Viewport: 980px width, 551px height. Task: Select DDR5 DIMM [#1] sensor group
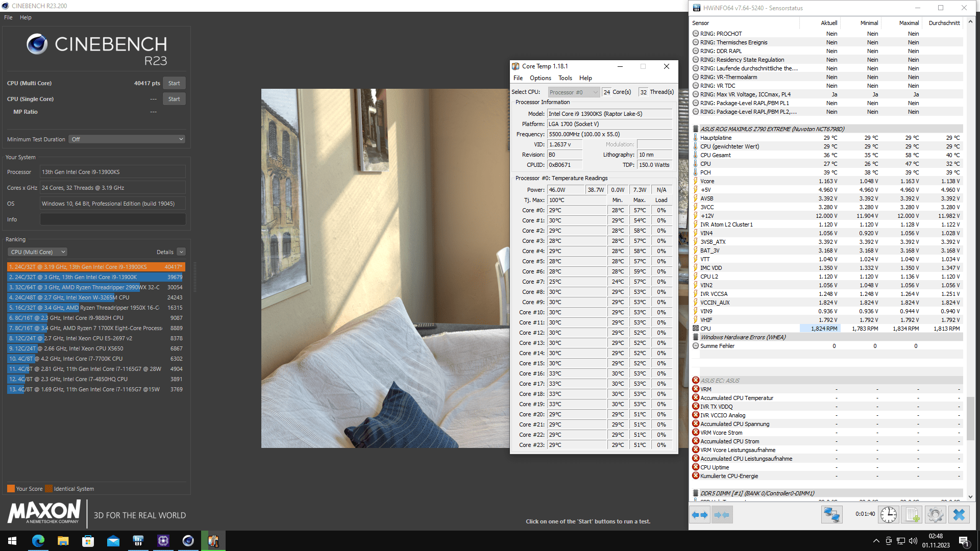pyautogui.click(x=827, y=493)
